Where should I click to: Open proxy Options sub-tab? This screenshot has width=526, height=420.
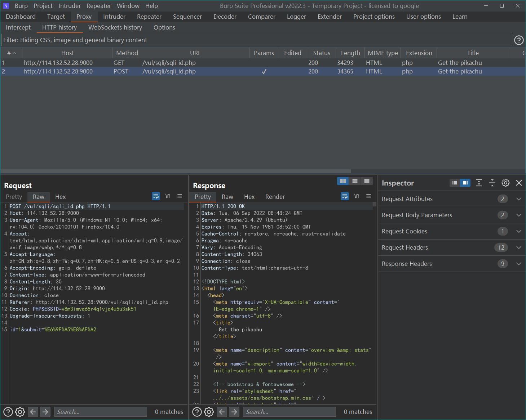164,27
